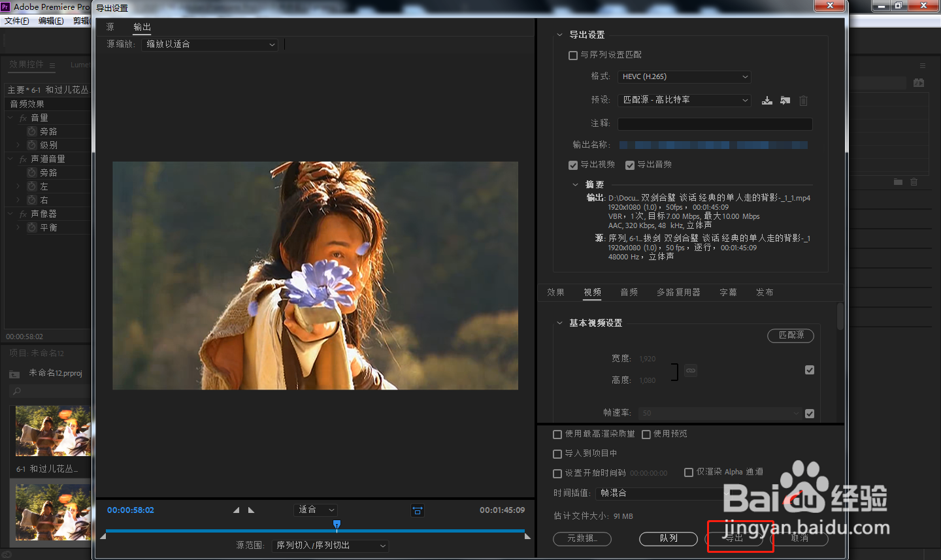Toggle the width/height match source checkbox
Viewport: 941px width, 560px height.
(810, 370)
